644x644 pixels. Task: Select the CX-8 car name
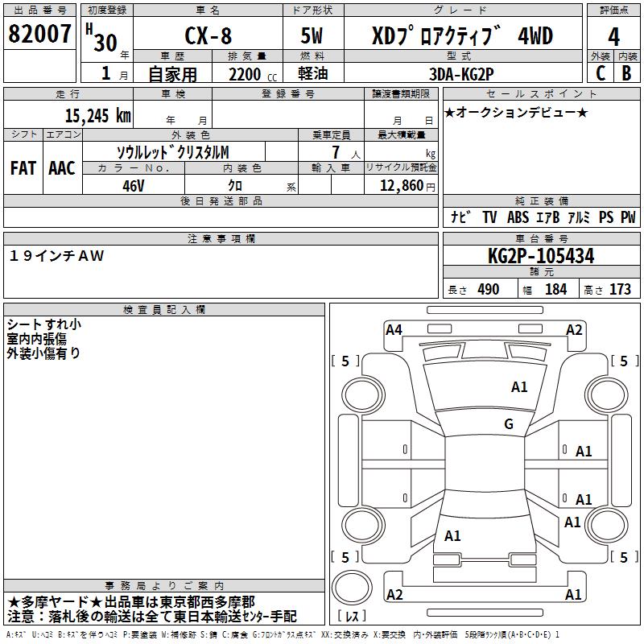click(208, 35)
